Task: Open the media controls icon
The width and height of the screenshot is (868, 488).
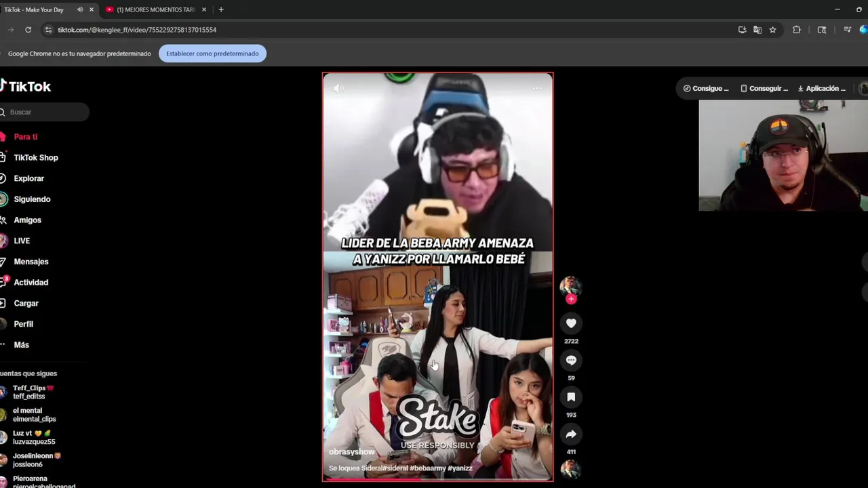Action: point(847,30)
